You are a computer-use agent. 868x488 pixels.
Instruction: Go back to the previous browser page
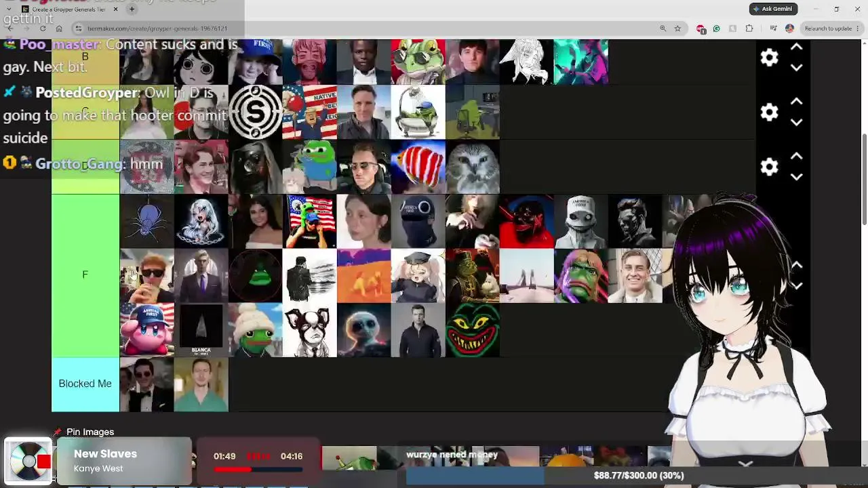[x=9, y=28]
